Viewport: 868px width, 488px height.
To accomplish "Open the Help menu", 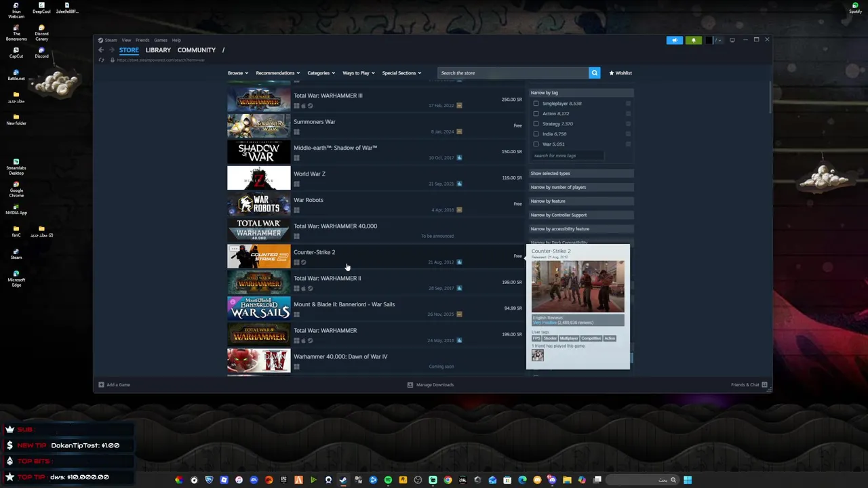I will click(176, 40).
